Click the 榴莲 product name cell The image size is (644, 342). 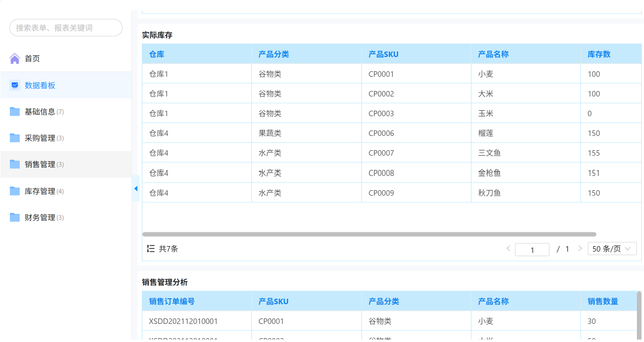pos(526,133)
